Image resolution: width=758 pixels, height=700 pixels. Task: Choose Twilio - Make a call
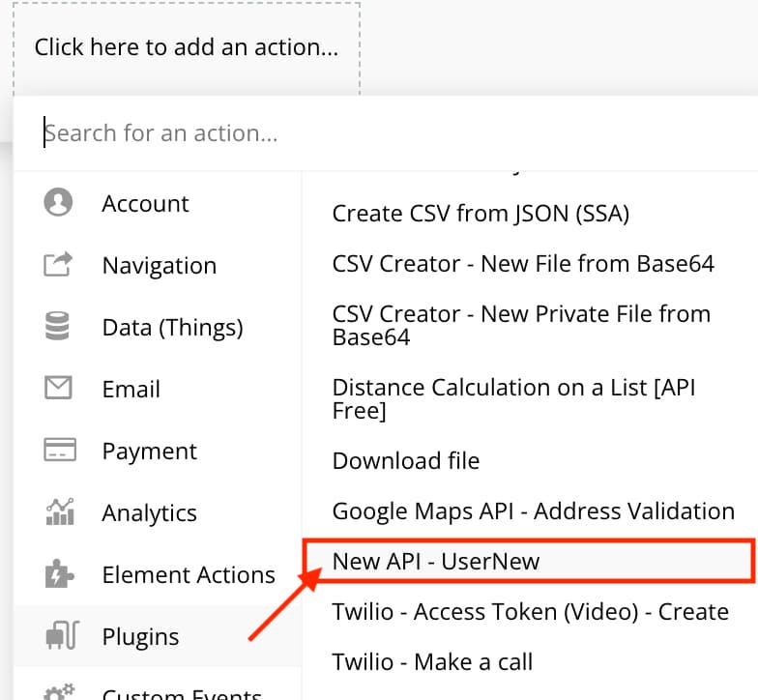433,661
